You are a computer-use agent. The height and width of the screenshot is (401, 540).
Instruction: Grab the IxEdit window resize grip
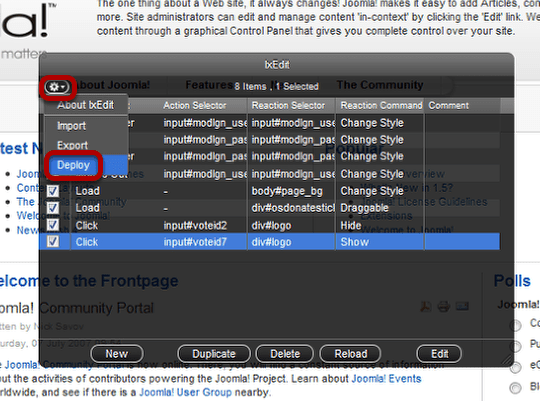pyautogui.click(x=507, y=360)
